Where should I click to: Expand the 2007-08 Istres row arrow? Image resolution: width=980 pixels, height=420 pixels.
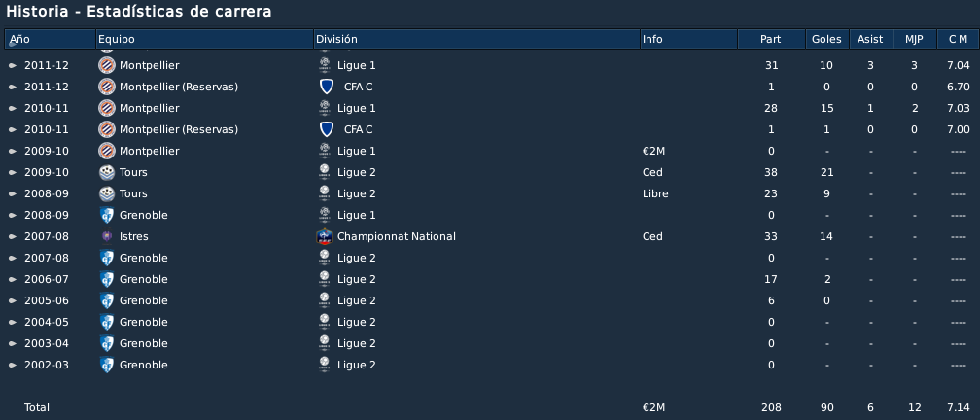(13, 237)
